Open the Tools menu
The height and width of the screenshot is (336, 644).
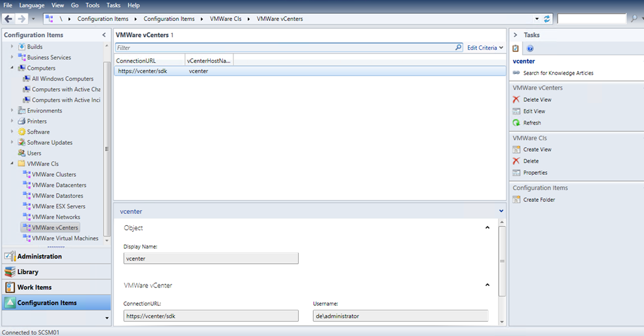tap(92, 5)
